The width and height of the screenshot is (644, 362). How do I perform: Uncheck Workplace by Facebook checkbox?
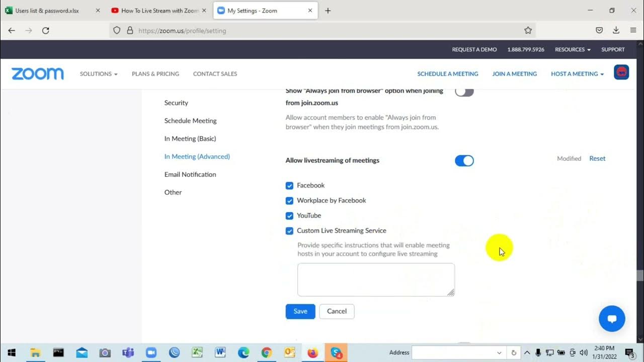[x=289, y=201]
